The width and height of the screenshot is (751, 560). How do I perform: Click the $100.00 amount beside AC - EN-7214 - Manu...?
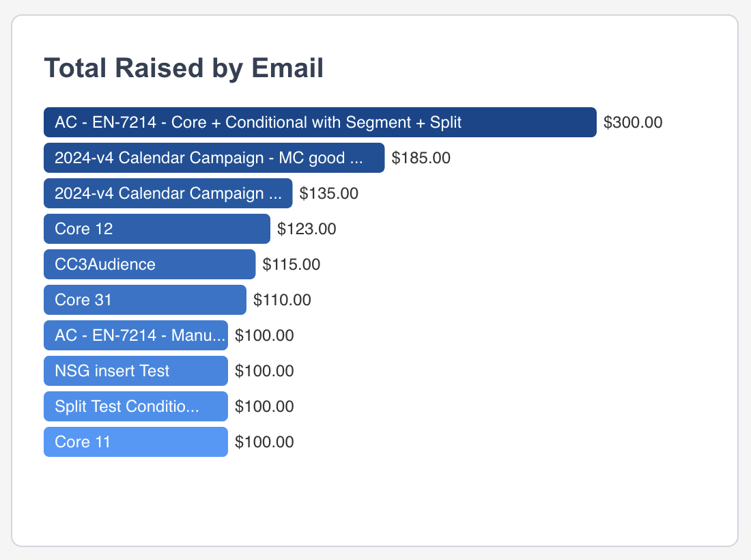point(264,335)
